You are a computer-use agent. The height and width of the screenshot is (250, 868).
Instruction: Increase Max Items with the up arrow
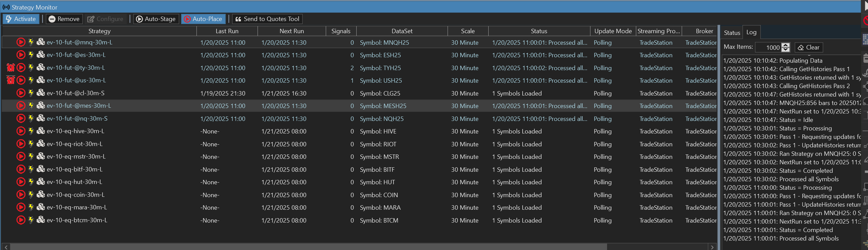coord(786,45)
